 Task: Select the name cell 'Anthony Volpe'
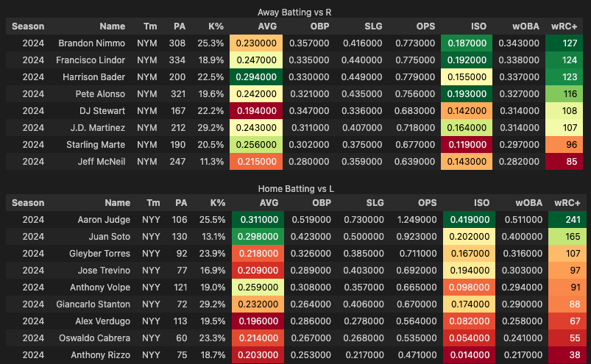pos(100,288)
